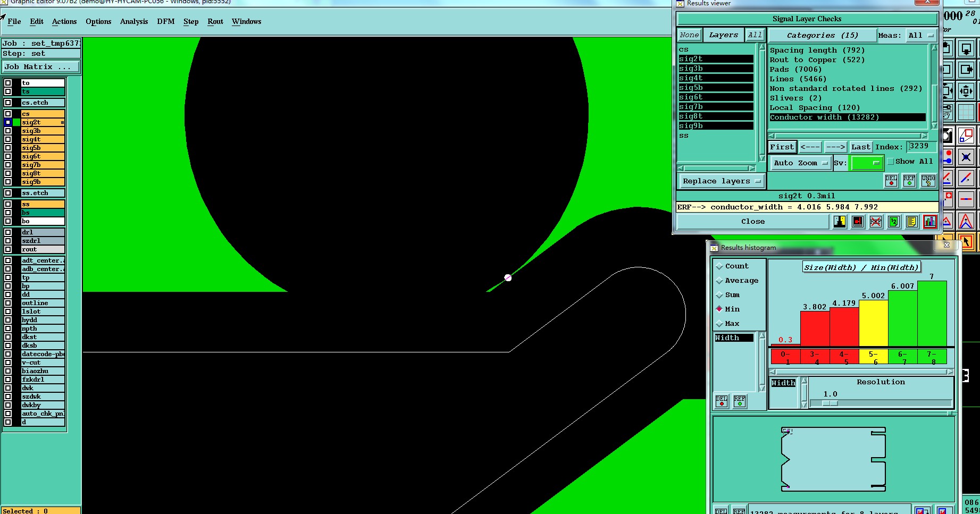Click the yellow-black face profile icon
The width and height of the screenshot is (980, 514).
pos(839,222)
